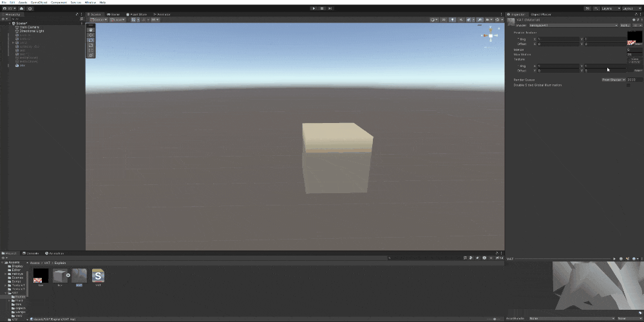Switch to the Animator tab
The image size is (644, 322).
[x=162, y=14]
